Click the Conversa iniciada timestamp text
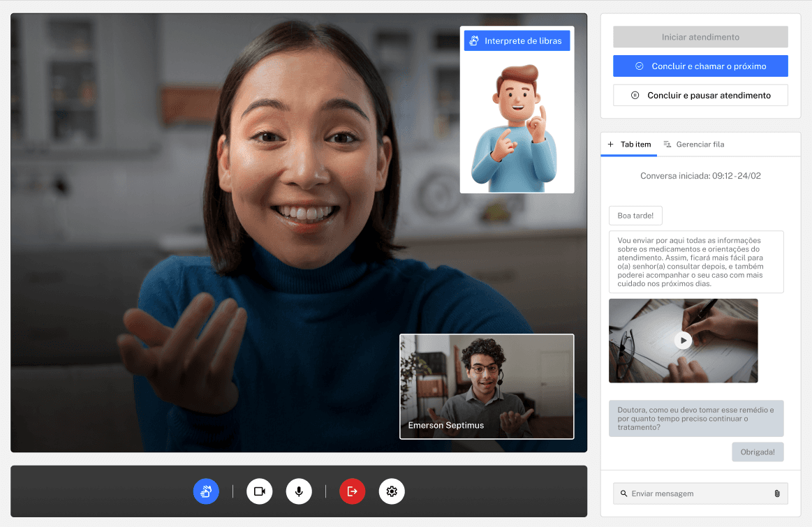The image size is (812, 527). [700, 176]
